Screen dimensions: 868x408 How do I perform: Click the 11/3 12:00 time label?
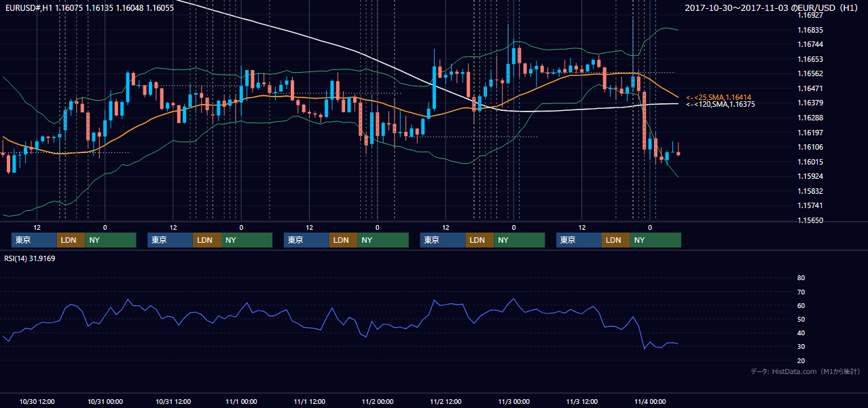tap(583, 401)
